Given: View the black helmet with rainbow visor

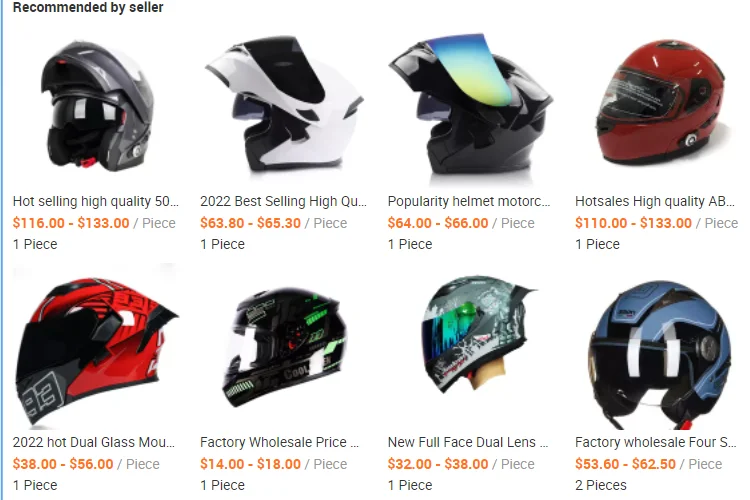Looking at the screenshot, I should point(471,105).
